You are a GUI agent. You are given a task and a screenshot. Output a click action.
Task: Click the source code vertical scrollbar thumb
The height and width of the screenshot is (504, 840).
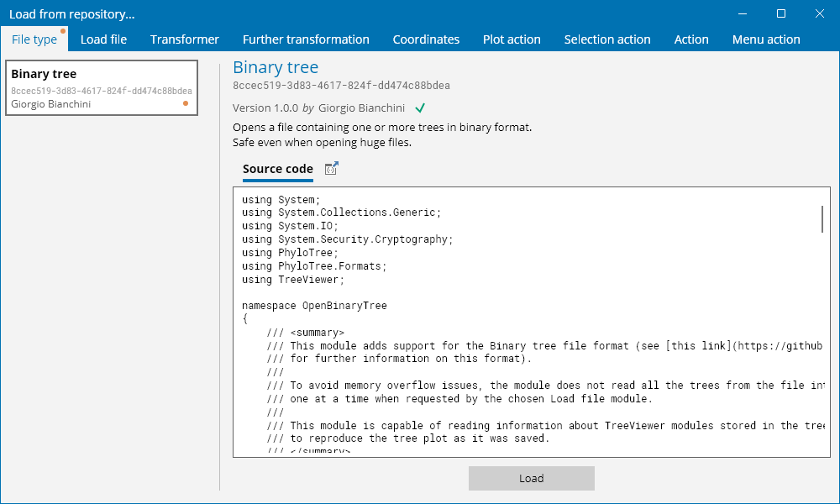tap(822, 218)
